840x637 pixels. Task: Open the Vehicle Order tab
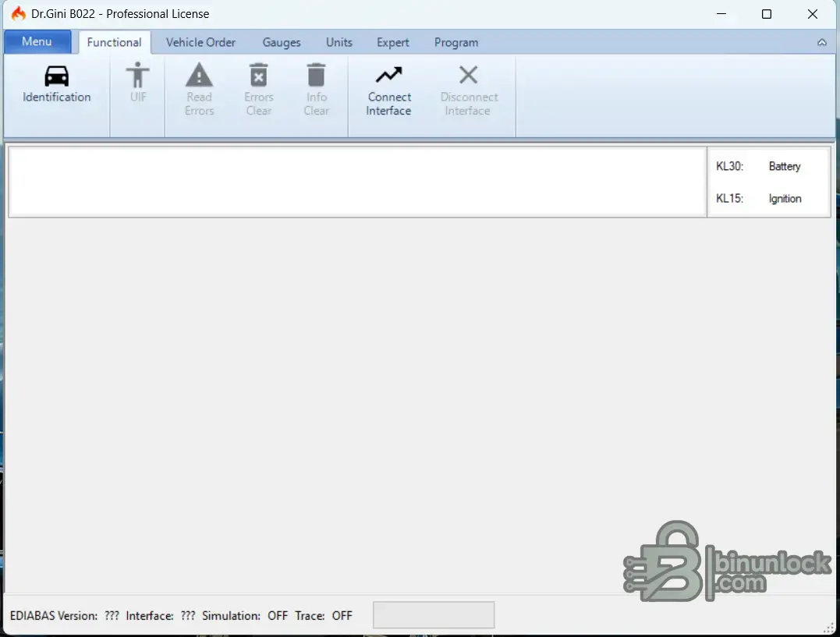point(200,42)
